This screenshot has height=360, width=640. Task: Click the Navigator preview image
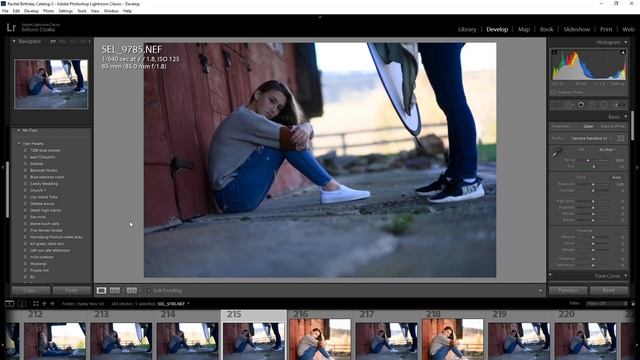coord(51,84)
